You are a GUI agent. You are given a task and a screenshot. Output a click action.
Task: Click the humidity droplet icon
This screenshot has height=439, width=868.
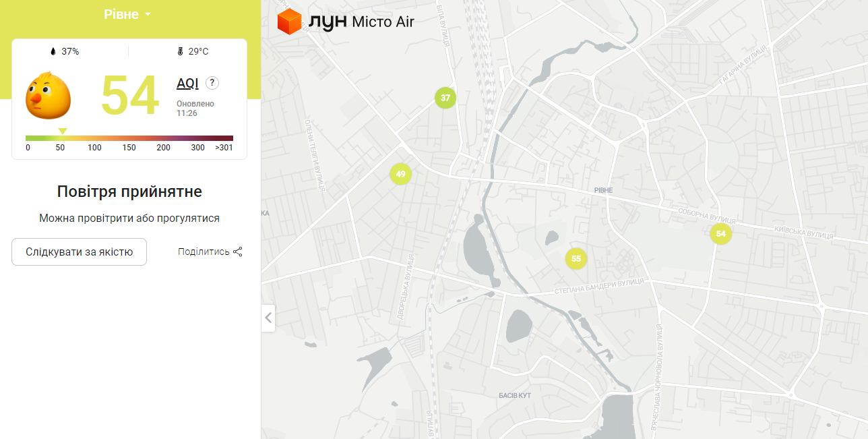pos(53,51)
